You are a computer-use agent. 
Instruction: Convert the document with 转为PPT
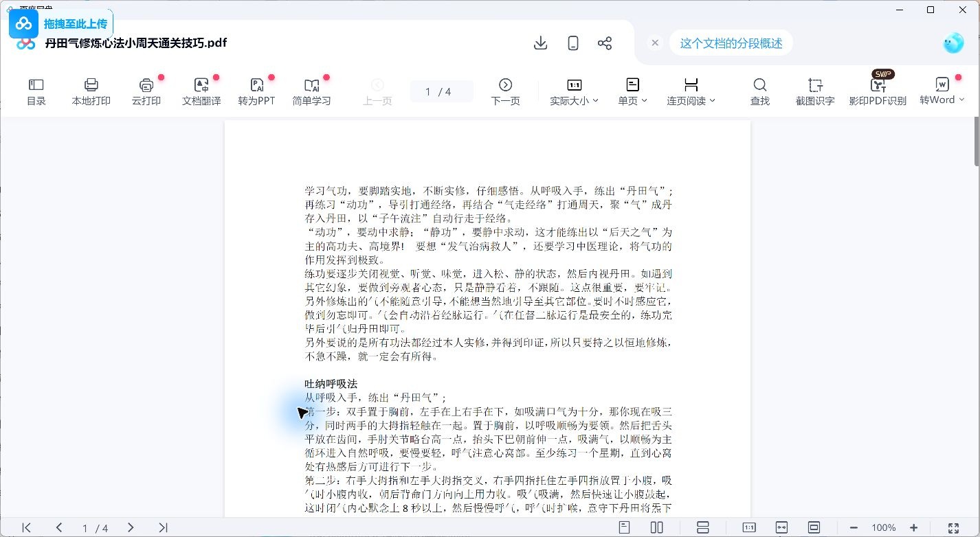[x=256, y=92]
